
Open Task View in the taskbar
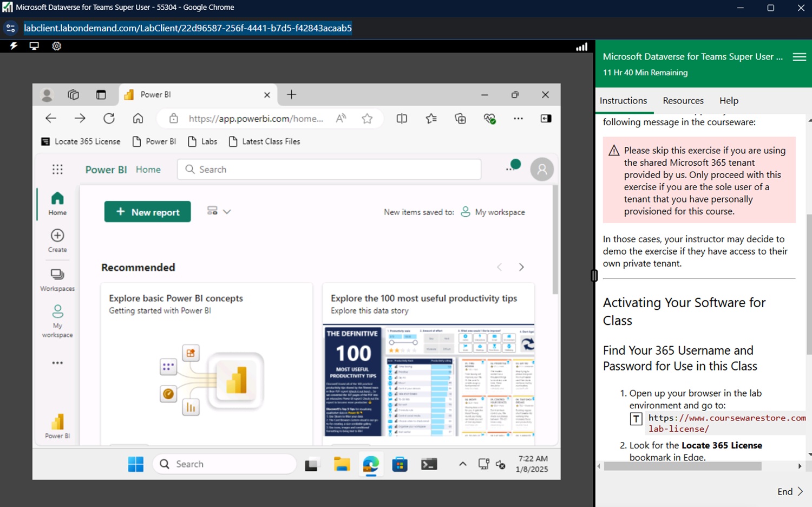click(311, 465)
